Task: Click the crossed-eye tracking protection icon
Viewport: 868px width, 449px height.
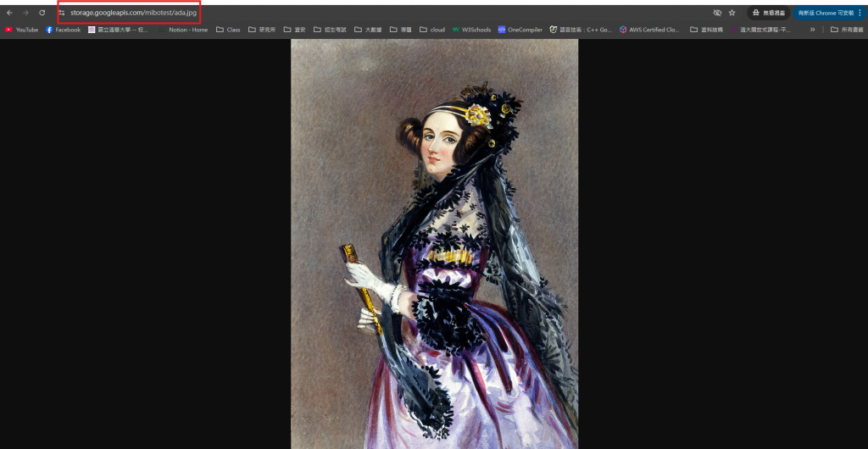Action: click(717, 13)
